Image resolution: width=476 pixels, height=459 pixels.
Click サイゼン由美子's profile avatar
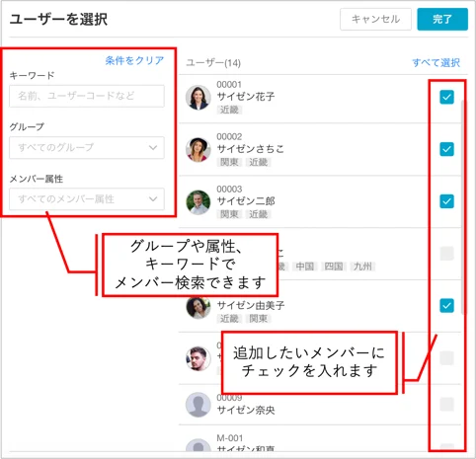[x=198, y=308]
